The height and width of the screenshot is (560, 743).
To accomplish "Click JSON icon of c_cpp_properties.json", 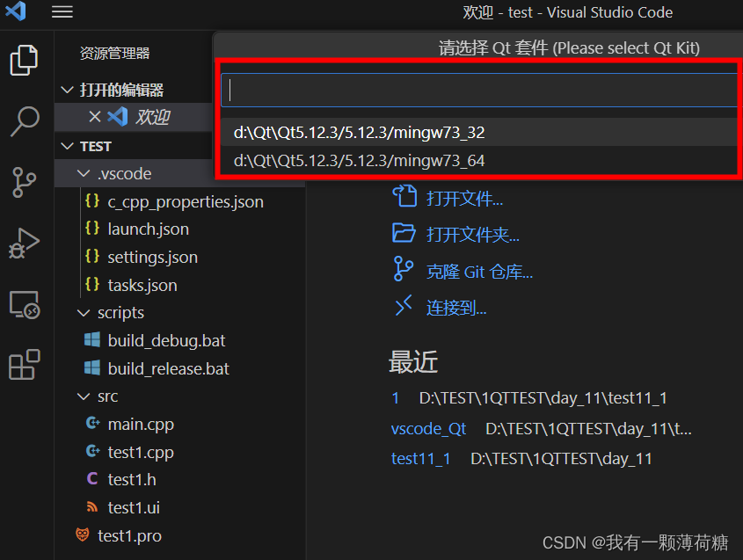I will point(92,201).
